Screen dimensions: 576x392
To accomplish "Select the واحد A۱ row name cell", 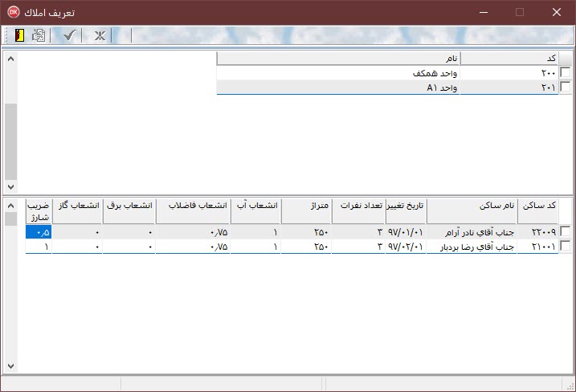I will tap(338, 88).
